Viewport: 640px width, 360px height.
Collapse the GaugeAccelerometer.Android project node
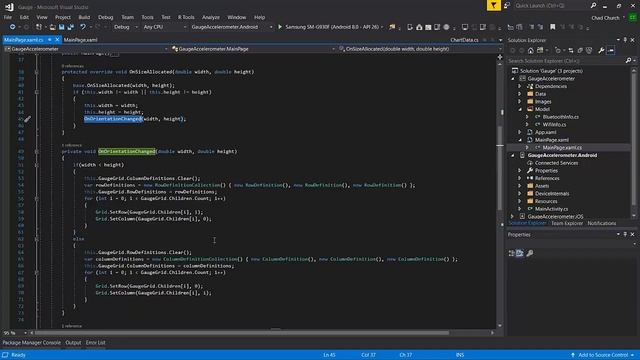tap(513, 155)
